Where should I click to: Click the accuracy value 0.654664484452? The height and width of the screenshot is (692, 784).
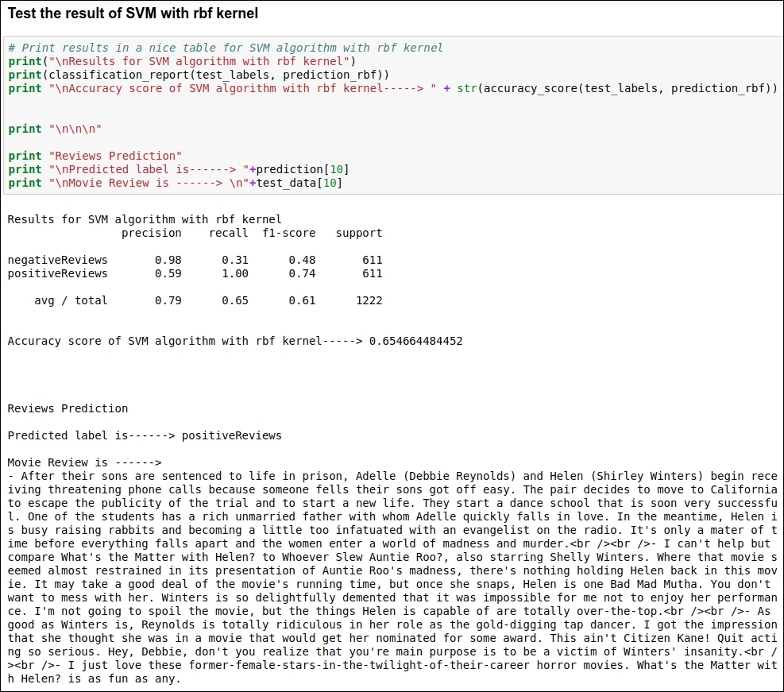pos(416,341)
